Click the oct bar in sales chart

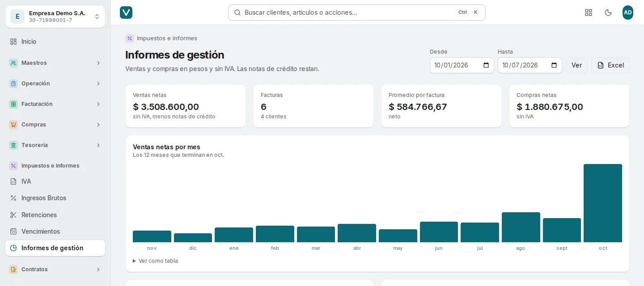tap(603, 203)
